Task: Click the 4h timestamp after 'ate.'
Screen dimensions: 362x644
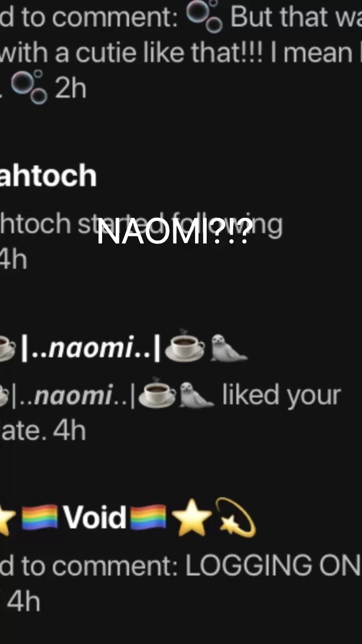Action: coord(69,431)
